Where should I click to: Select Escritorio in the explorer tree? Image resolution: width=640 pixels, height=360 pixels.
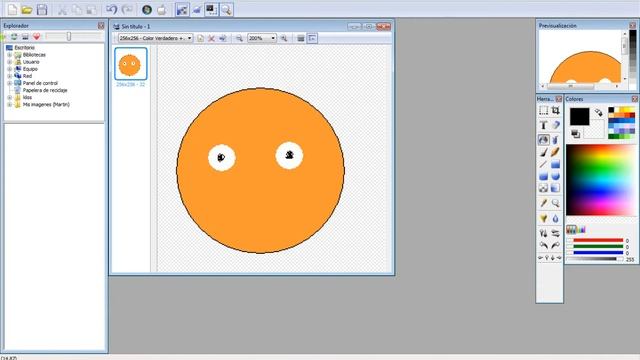pyautogui.click(x=24, y=48)
